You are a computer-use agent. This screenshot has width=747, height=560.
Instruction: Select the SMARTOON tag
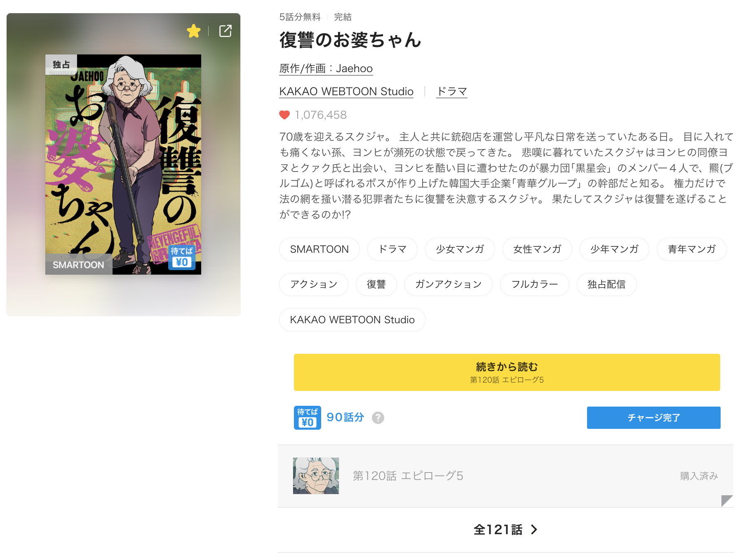[319, 249]
